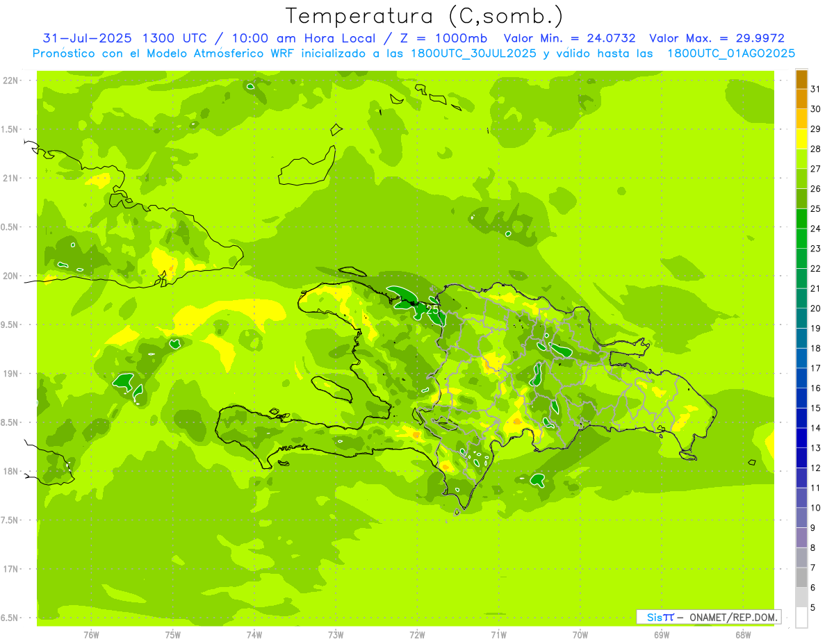Click the '19N' latitude label
This screenshot has height=644, width=834.
click(10, 374)
